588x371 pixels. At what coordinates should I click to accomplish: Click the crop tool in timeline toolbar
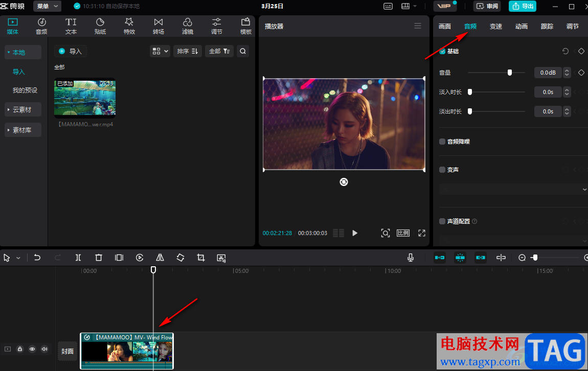pyautogui.click(x=200, y=258)
